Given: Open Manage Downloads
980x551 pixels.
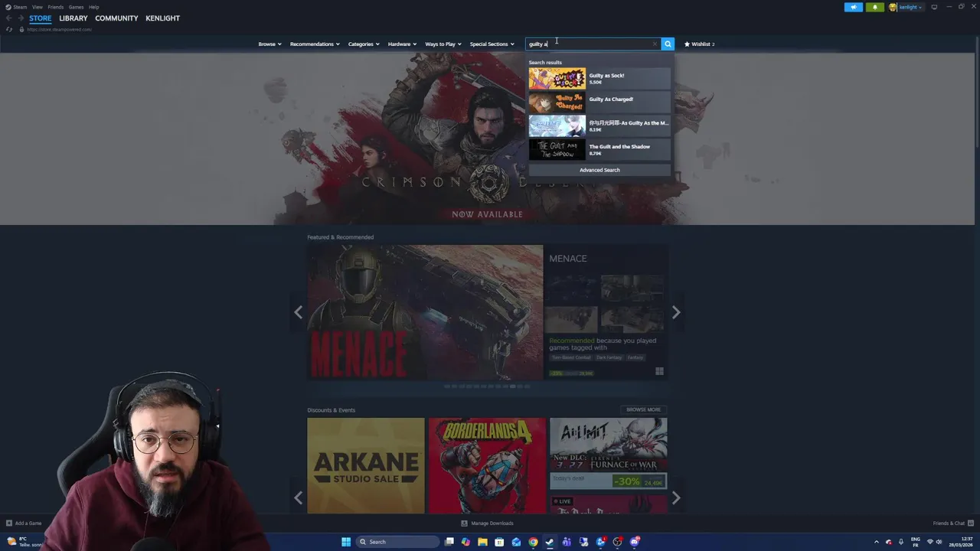Looking at the screenshot, I should tap(487, 523).
